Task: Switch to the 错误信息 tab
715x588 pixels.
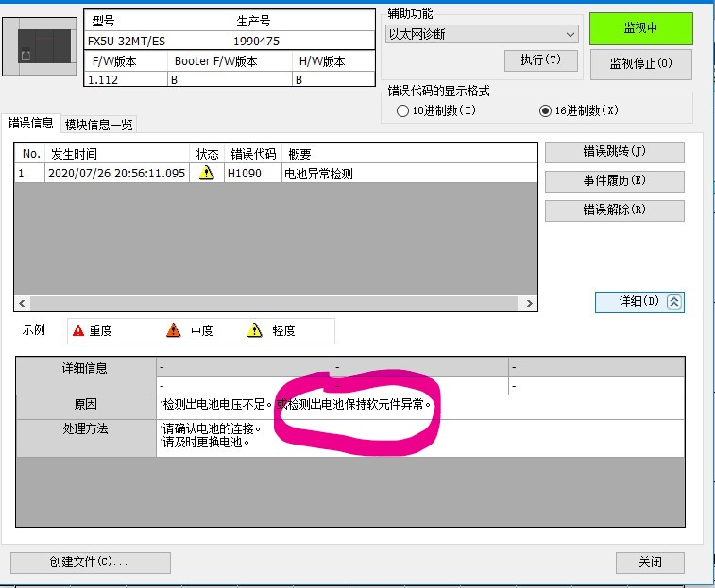Action: pyautogui.click(x=31, y=123)
